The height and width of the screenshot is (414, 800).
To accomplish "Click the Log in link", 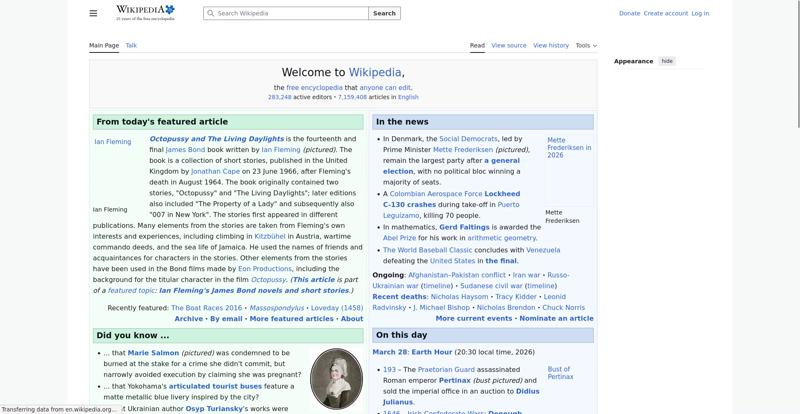I will [700, 14].
